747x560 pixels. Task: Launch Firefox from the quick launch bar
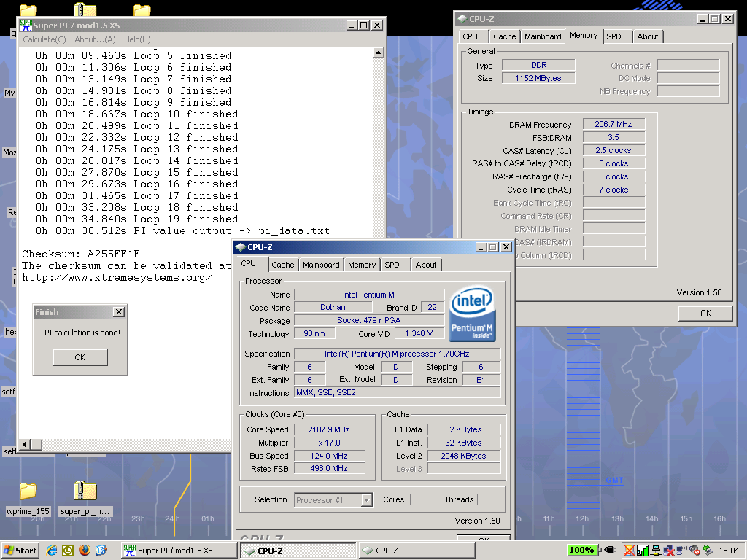point(85,551)
